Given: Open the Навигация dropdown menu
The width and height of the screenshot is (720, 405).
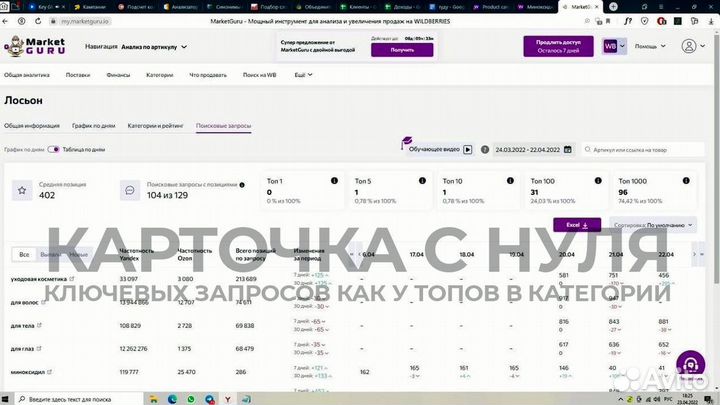Looking at the screenshot, I should pos(136,47).
